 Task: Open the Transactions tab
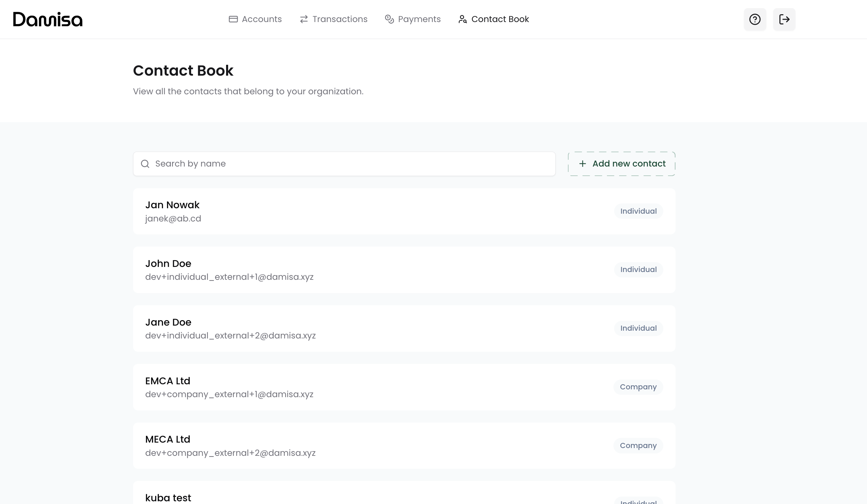click(339, 19)
